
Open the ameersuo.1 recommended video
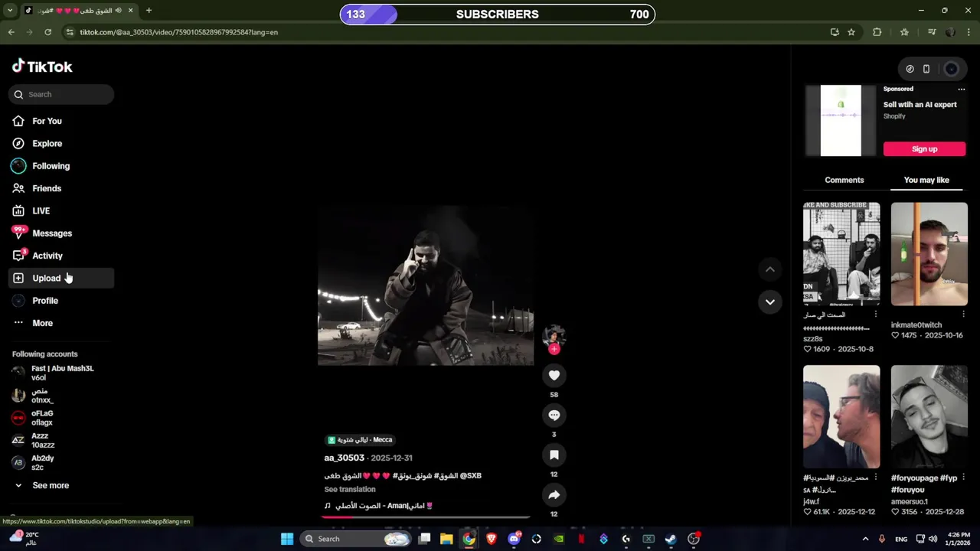tap(929, 416)
